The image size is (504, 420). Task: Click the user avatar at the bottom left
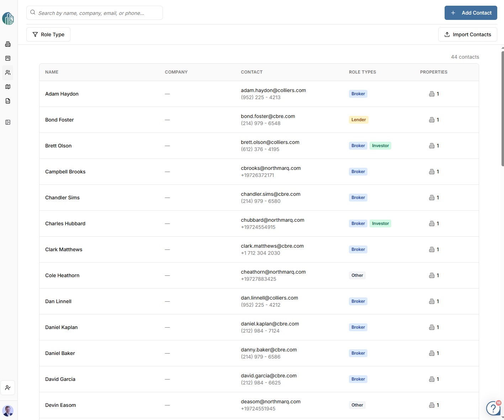(x=8, y=411)
